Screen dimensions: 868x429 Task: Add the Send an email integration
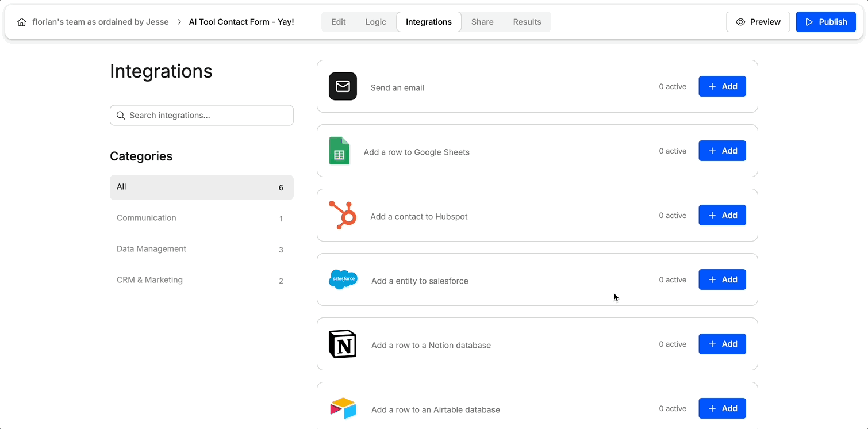click(722, 86)
